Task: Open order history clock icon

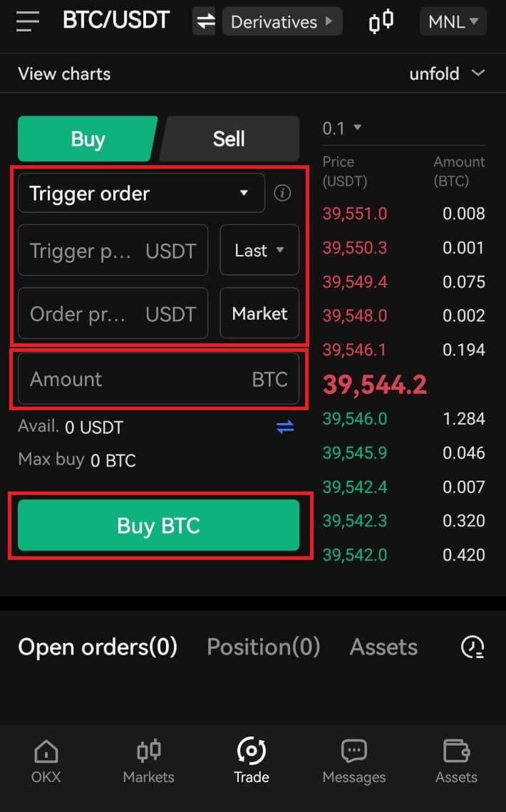Action: [473, 647]
